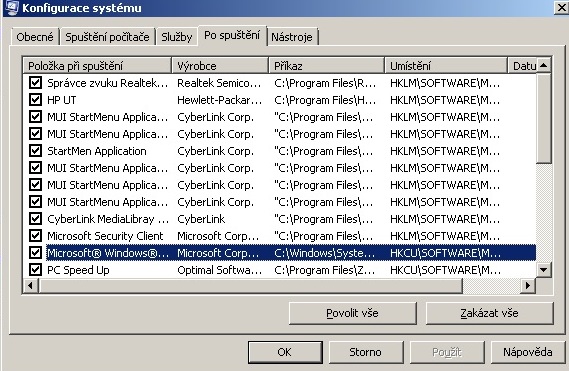Sort by Položka při spuštění column header
This screenshot has height=371, width=569.
(97, 66)
